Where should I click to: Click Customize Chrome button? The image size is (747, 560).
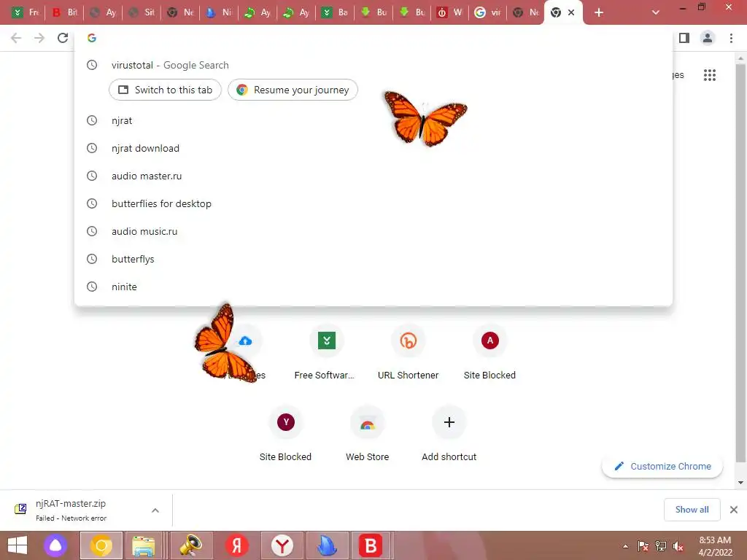click(662, 466)
